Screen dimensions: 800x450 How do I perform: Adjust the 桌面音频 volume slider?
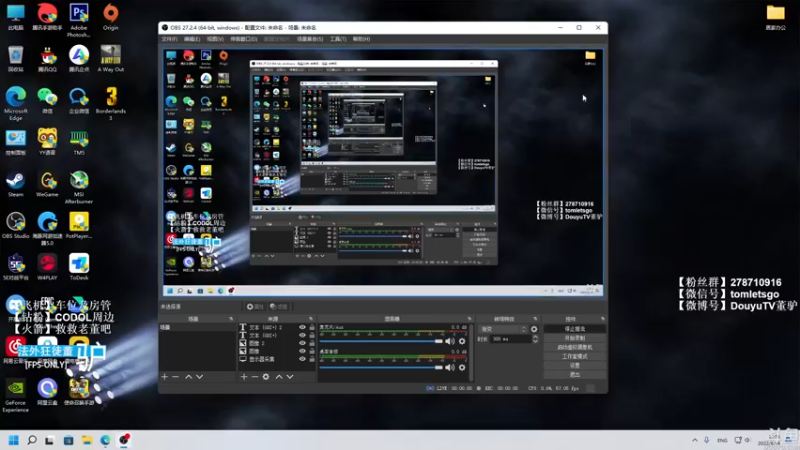click(x=381, y=367)
